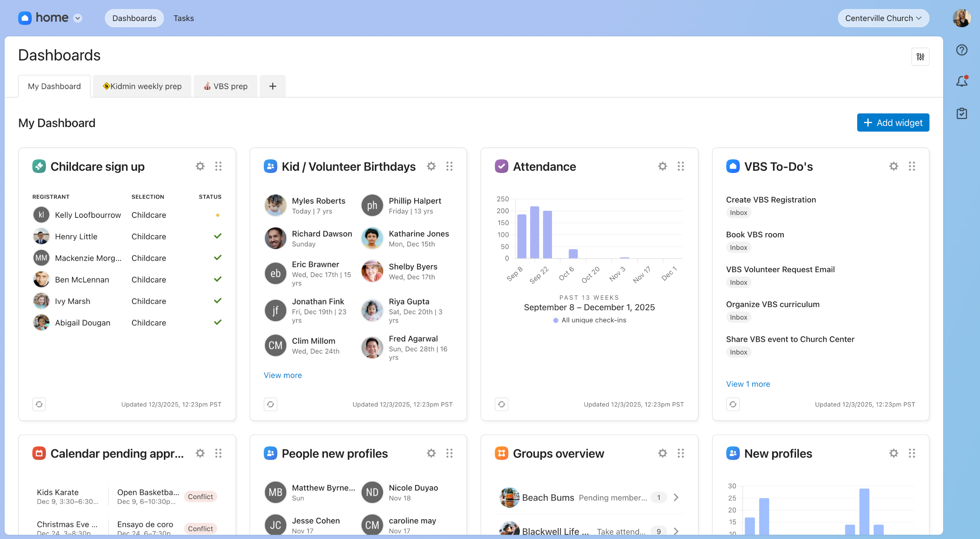Expand the Beach Bums group chevron
The height and width of the screenshot is (539, 980).
[x=676, y=497]
